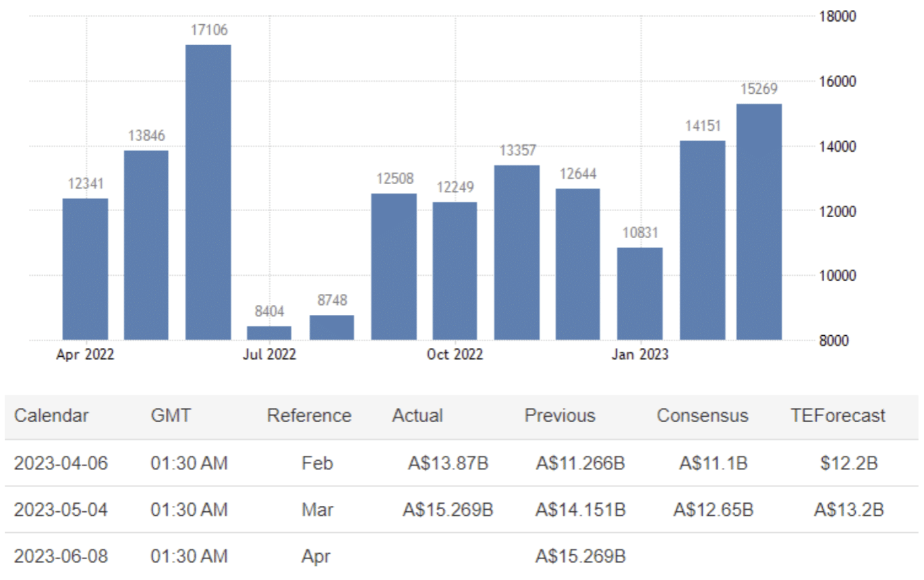Click the 15269 bar in the chart
The image size is (924, 580).
coord(759,222)
